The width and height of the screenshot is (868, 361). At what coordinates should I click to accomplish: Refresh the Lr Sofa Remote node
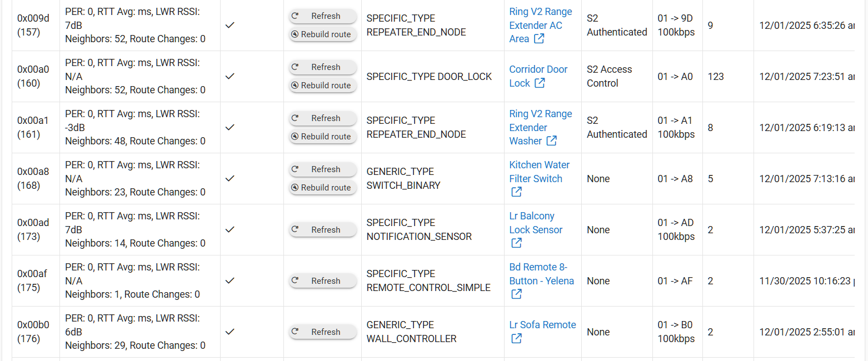323,332
